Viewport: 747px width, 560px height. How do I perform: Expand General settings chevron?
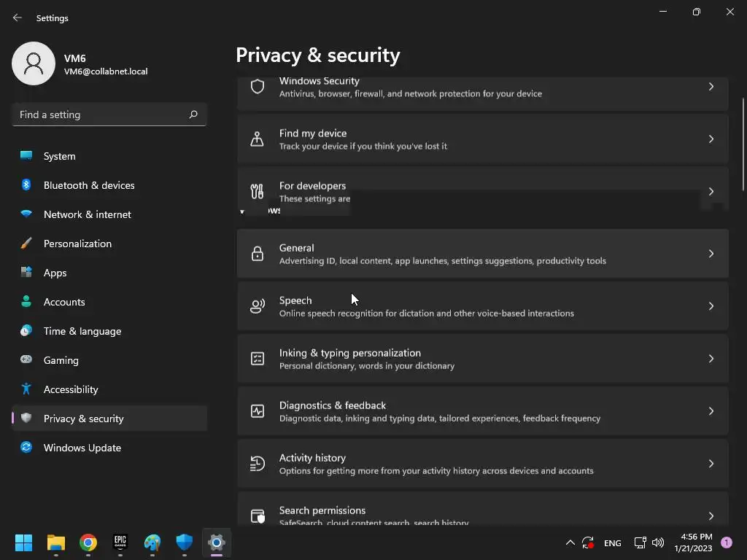tap(711, 254)
